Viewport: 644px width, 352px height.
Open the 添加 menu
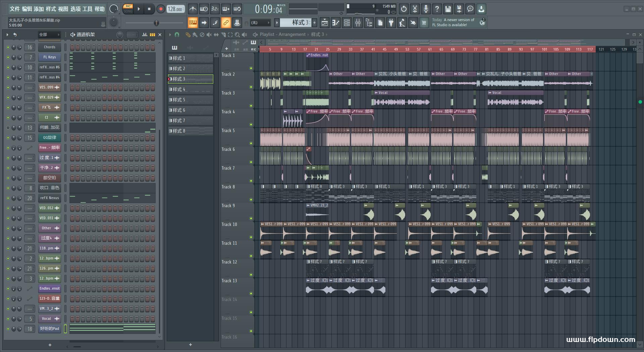coord(39,9)
